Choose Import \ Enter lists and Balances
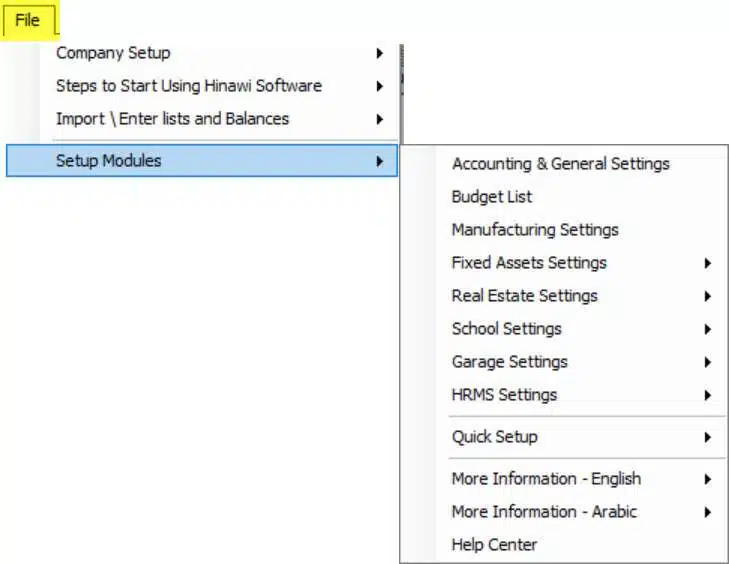This screenshot has width=729, height=564. point(202,119)
